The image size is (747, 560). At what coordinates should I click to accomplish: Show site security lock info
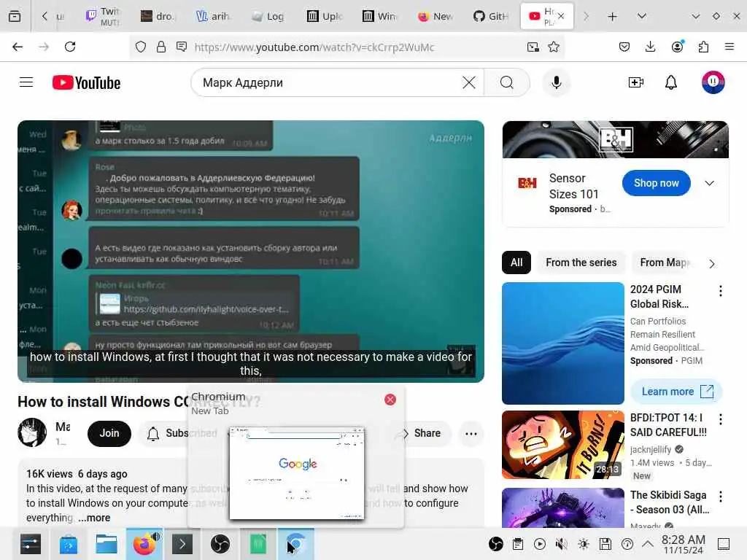(161, 47)
